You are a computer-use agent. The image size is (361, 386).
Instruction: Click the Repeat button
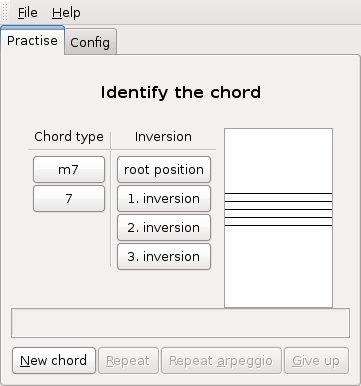point(128,361)
